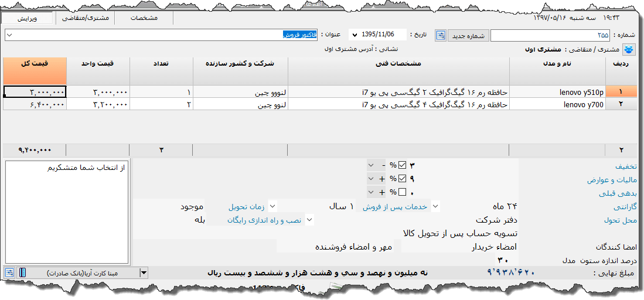The width and height of the screenshot is (644, 300).
Task: Click the دفتر شرکت delivery place value
Action: pyautogui.click(x=497, y=220)
